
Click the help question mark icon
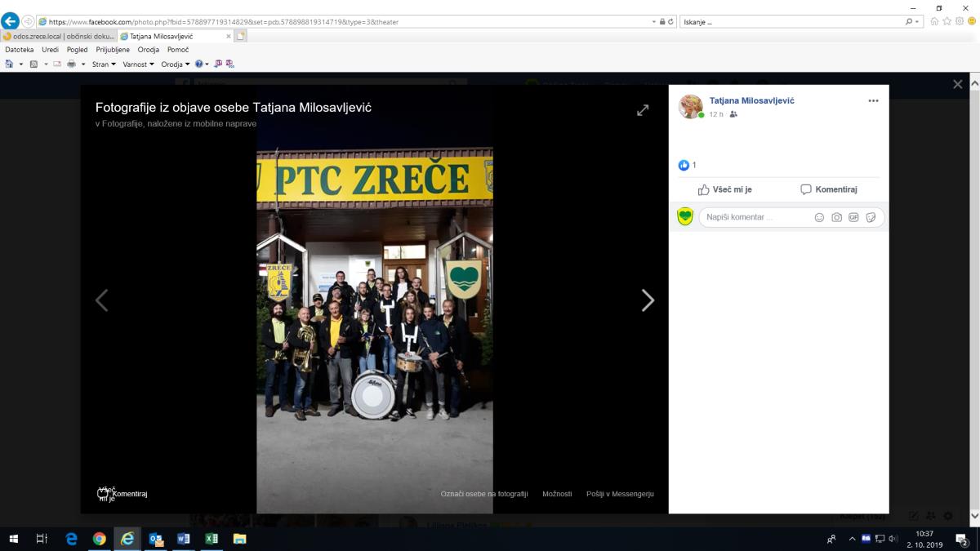coord(198,64)
